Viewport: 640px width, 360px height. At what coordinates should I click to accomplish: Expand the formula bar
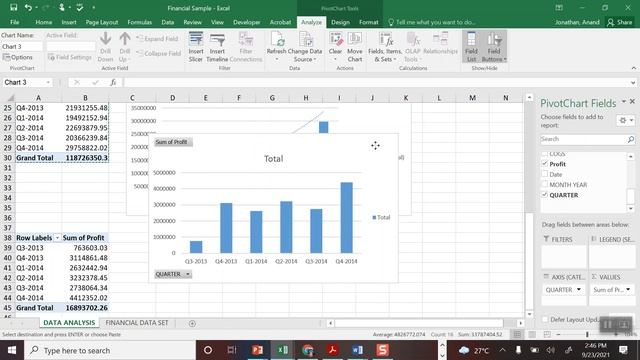[633, 82]
